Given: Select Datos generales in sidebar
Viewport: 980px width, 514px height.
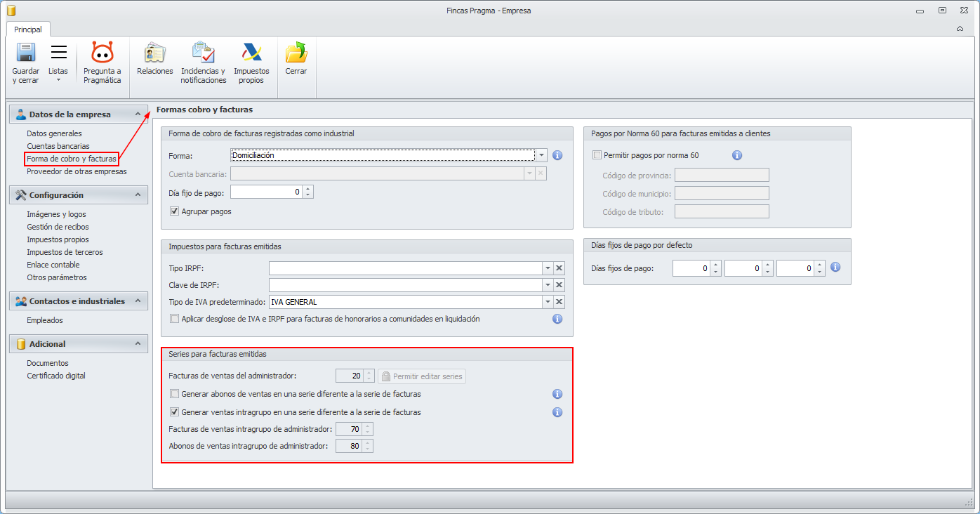Looking at the screenshot, I should [x=54, y=133].
